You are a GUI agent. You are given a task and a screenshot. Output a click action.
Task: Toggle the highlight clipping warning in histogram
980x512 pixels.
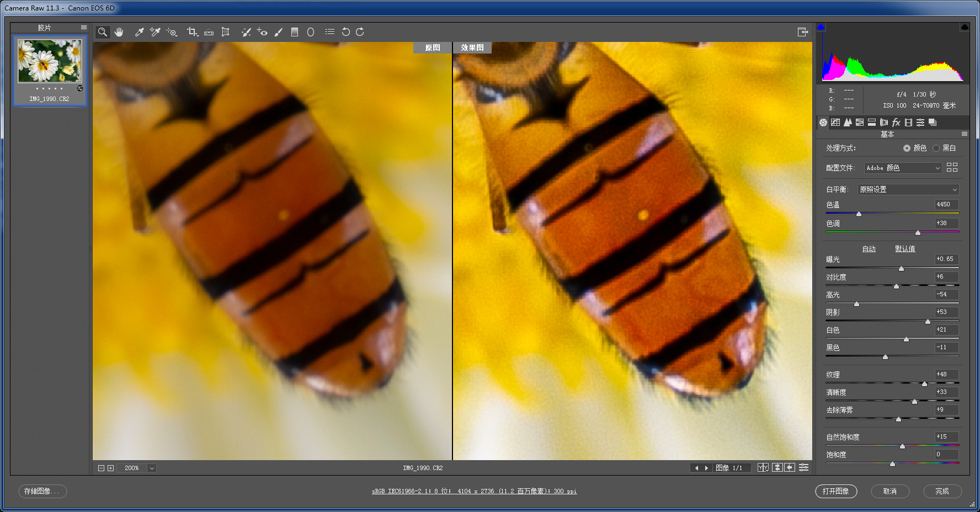965,27
